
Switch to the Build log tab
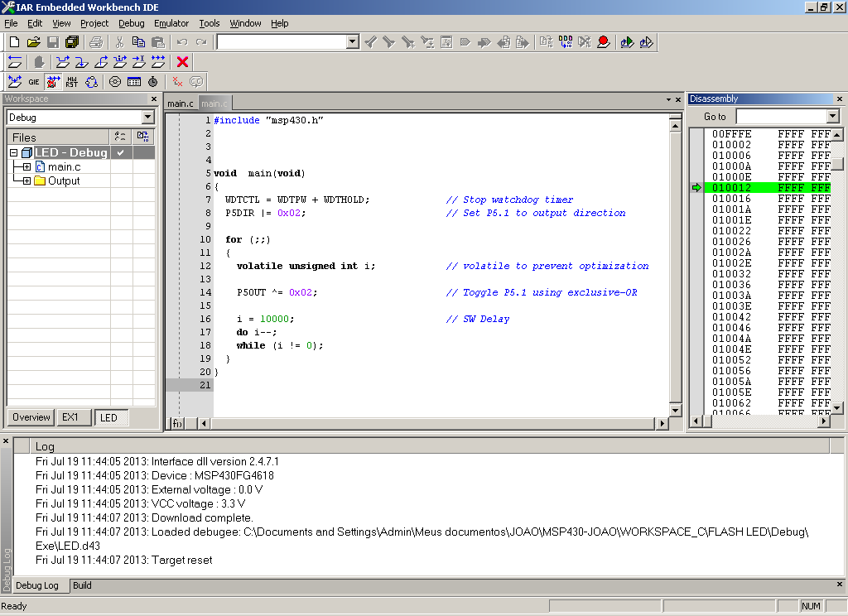click(x=82, y=585)
